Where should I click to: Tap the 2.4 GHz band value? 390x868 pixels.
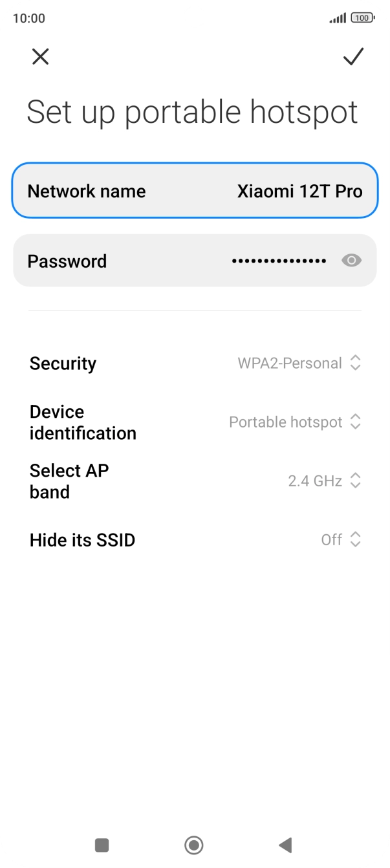tap(314, 481)
